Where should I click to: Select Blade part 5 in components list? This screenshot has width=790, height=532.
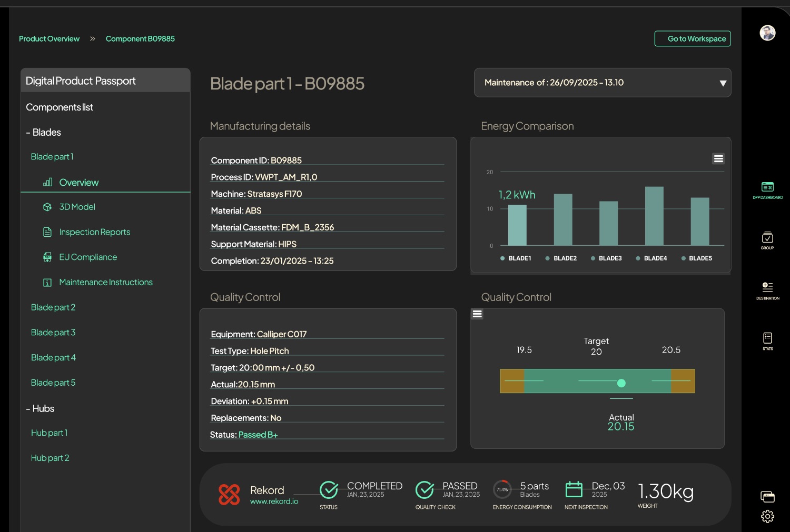[x=53, y=383]
